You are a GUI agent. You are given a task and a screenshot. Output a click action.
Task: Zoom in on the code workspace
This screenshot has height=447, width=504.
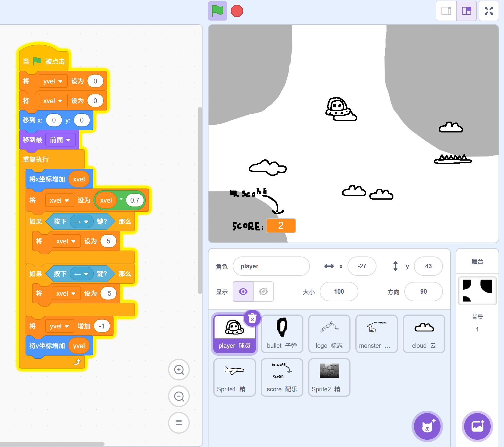click(x=179, y=370)
